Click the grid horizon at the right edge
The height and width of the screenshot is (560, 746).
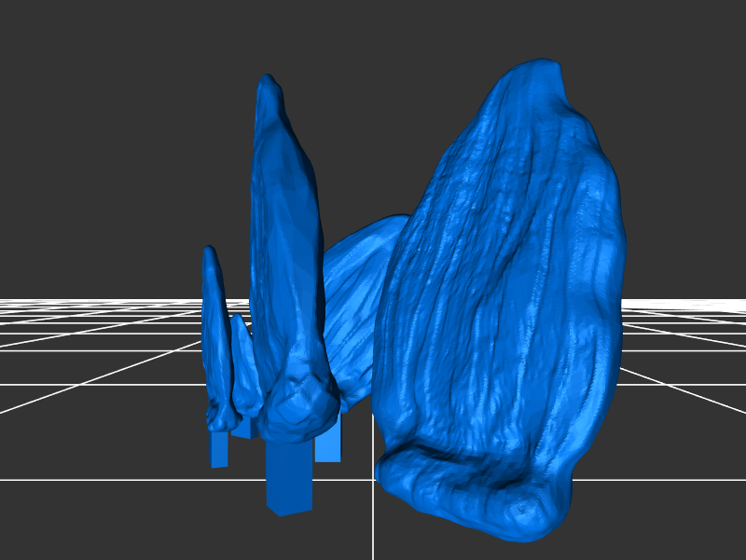pyautogui.click(x=737, y=300)
